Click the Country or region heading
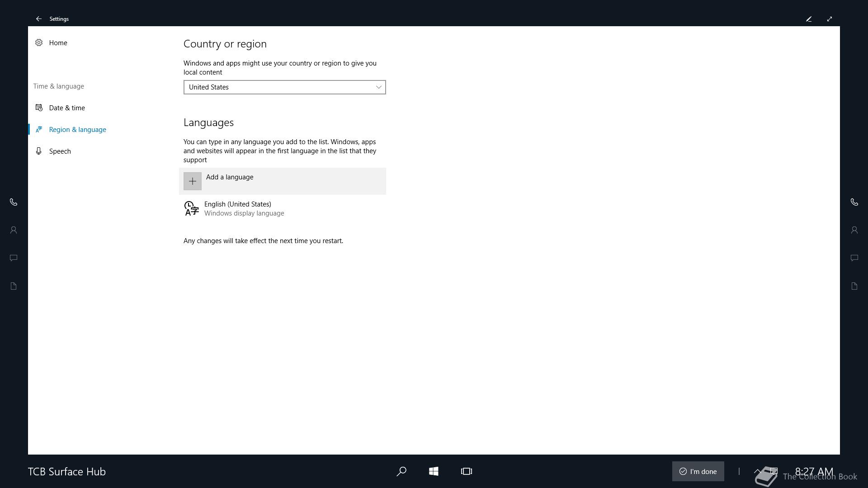The height and width of the screenshot is (488, 868). pos(225,44)
